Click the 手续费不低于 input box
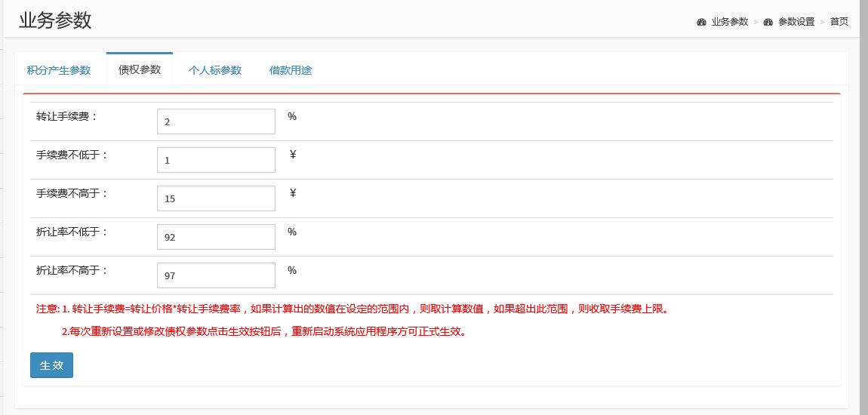This screenshot has height=415, width=868. click(216, 160)
